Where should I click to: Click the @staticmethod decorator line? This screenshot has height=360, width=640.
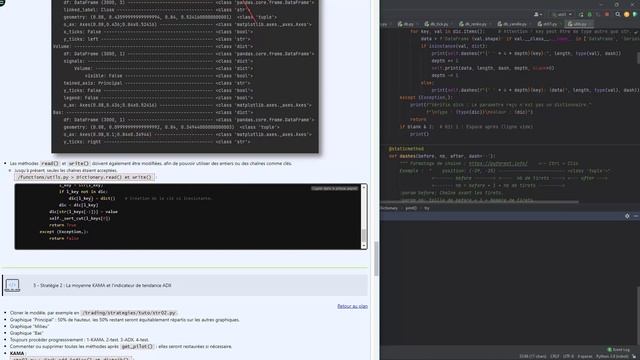[x=406, y=149]
